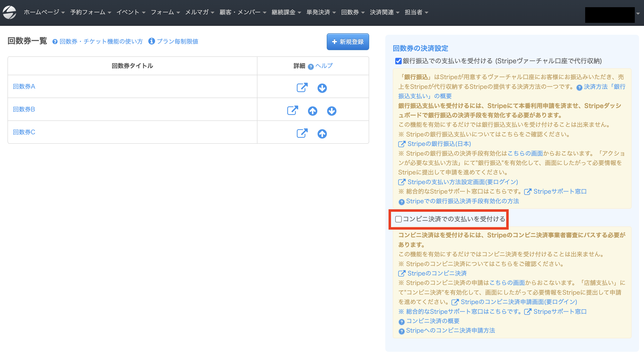
Task: Move 回数券A down with arrow icon
Action: coord(322,88)
